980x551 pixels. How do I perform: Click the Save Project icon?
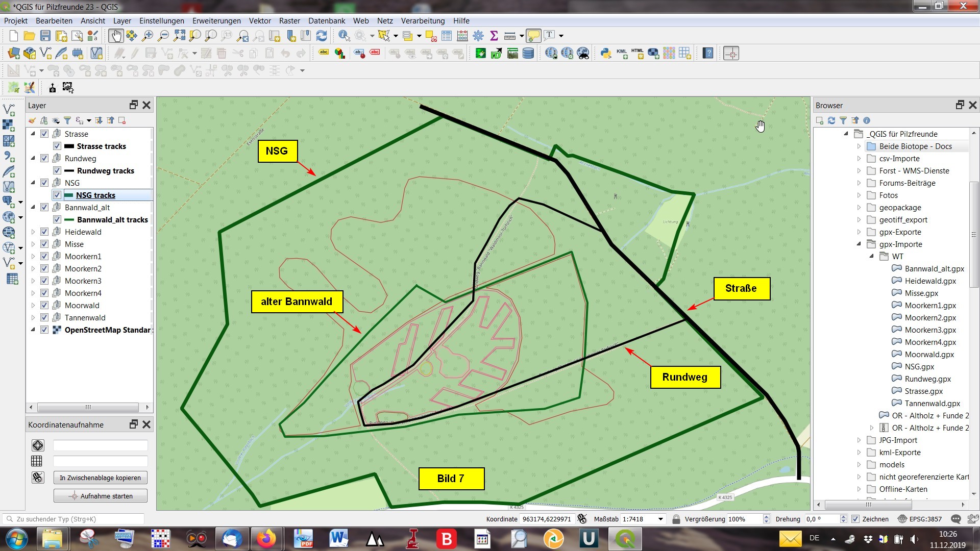tap(45, 36)
